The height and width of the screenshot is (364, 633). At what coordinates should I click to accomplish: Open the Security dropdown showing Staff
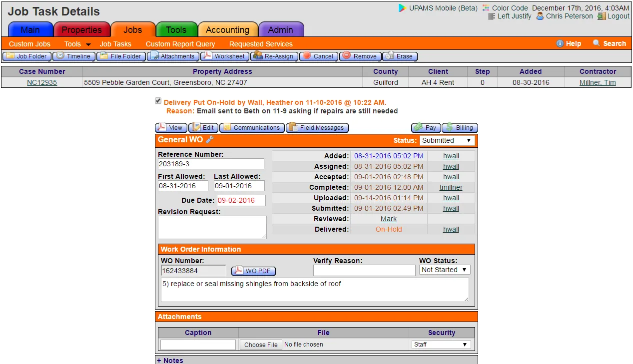pos(441,345)
